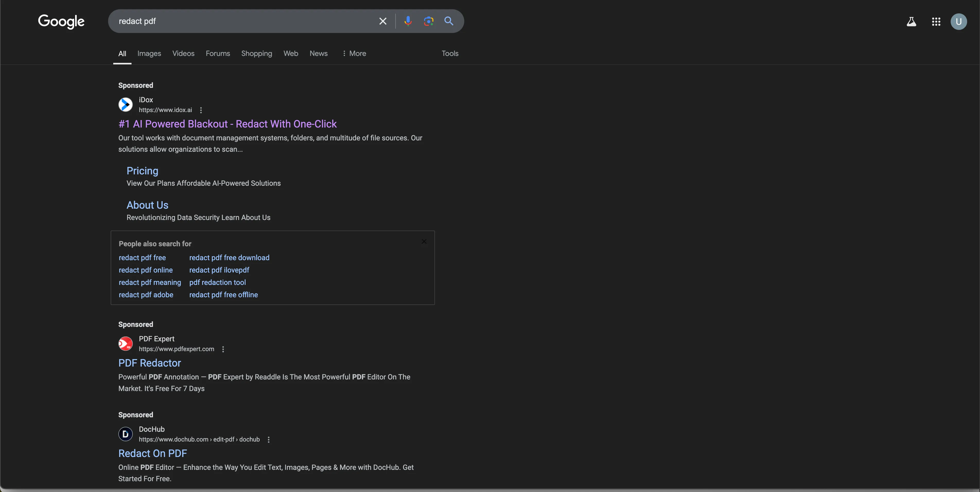
Task: Open Google Lens image search icon
Action: click(x=429, y=21)
